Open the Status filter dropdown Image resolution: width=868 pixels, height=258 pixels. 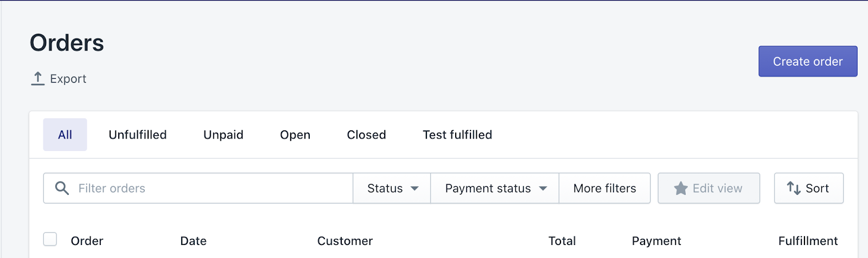coord(392,188)
